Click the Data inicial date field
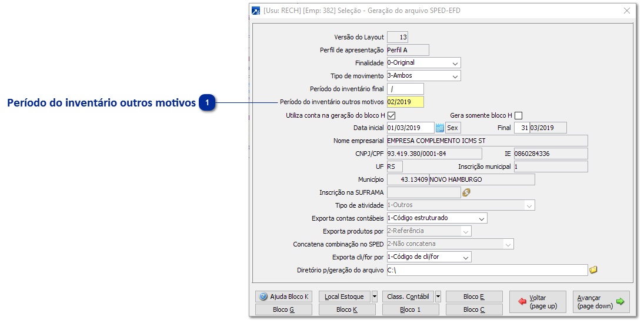Image resolution: width=644 pixels, height=323 pixels. coord(411,128)
